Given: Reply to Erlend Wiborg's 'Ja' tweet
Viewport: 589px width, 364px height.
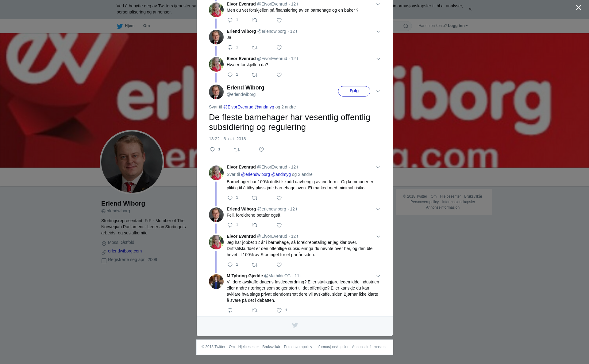Looking at the screenshot, I should [x=230, y=47].
